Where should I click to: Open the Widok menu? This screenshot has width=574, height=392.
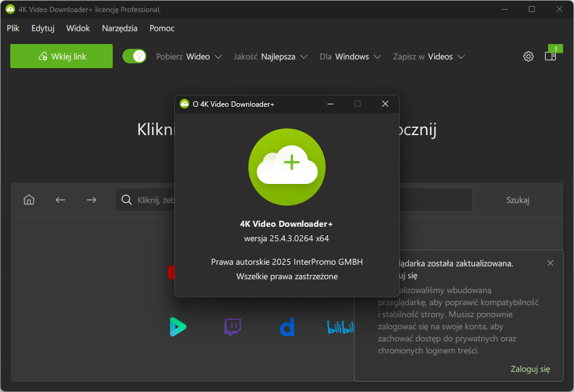tap(78, 28)
